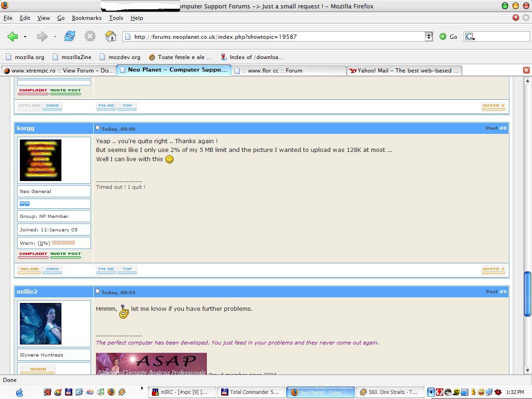The image size is (532, 399).
Task: Click the gray forward arrow button
Action: coord(42,36)
